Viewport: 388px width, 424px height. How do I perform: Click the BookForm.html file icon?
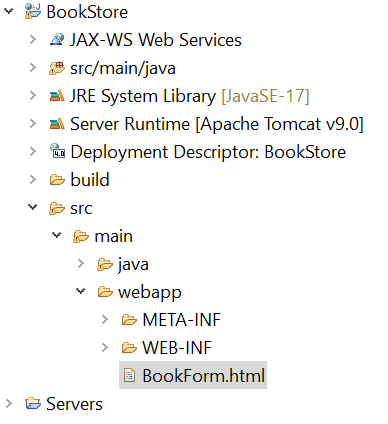pos(129,375)
